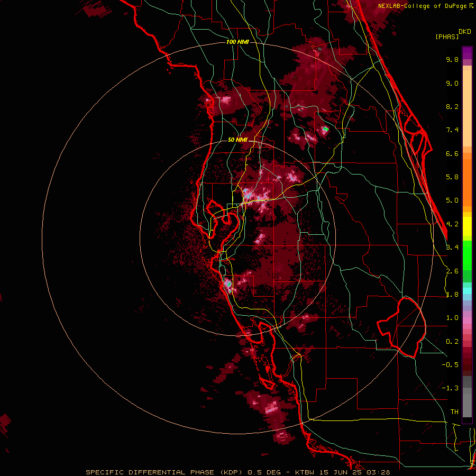Click the 7.4 scale label

coord(452,130)
